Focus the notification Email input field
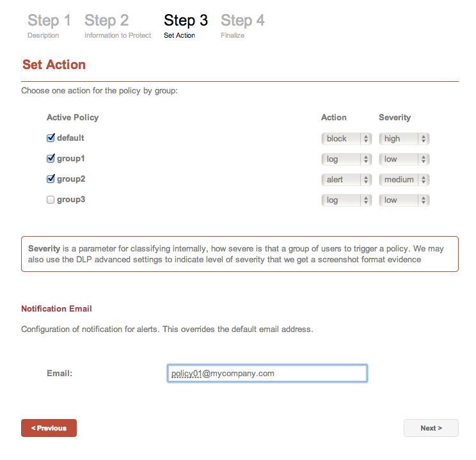 click(267, 373)
